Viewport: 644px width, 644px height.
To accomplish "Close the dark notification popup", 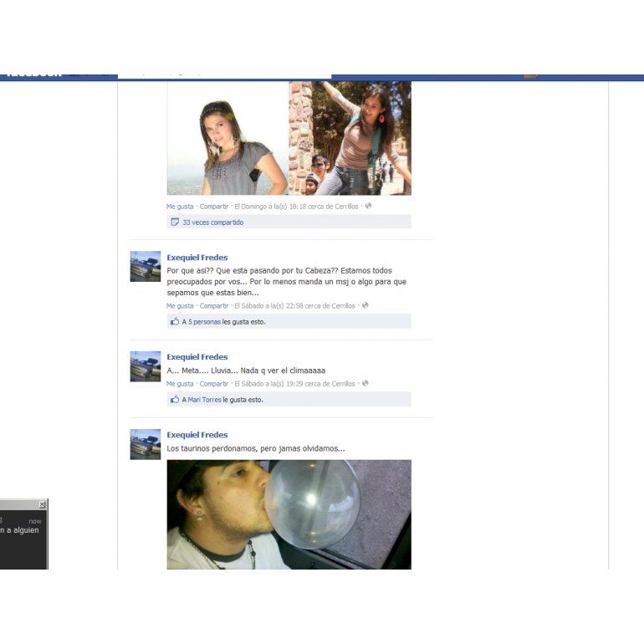I will click(x=42, y=505).
